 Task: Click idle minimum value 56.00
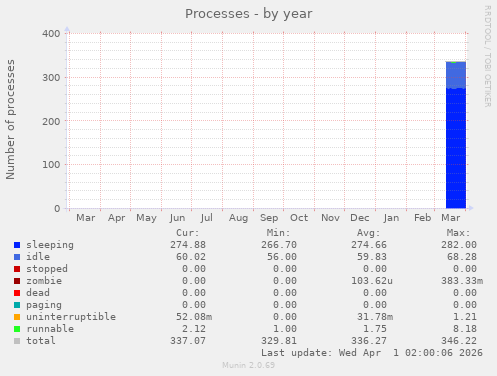[282, 257]
